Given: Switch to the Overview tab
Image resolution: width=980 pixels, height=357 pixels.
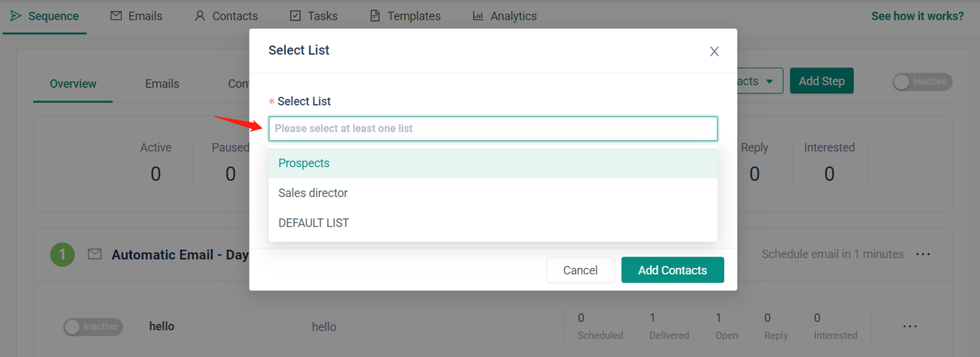Looking at the screenshot, I should point(73,84).
